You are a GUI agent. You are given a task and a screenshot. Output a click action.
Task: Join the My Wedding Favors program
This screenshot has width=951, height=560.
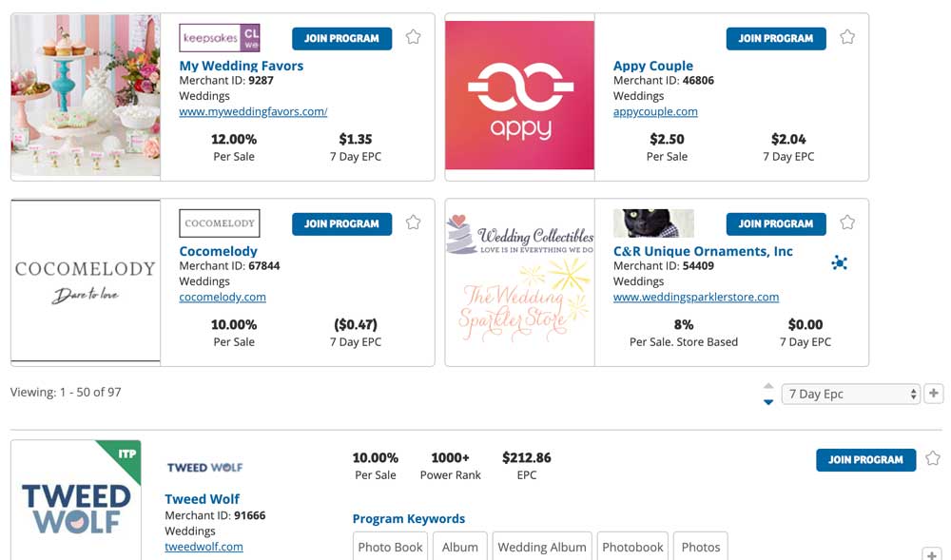[x=341, y=38]
